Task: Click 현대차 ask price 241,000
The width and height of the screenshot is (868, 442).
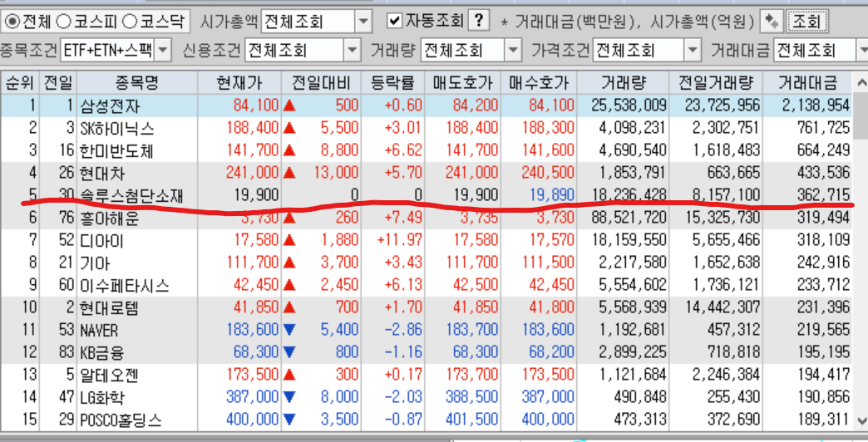Action: tap(471, 173)
